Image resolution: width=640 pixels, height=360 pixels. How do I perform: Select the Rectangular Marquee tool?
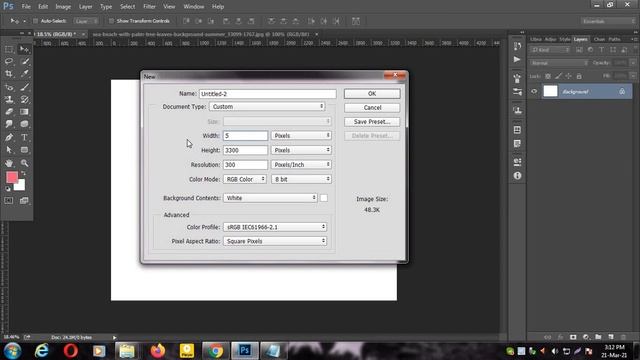click(9, 49)
